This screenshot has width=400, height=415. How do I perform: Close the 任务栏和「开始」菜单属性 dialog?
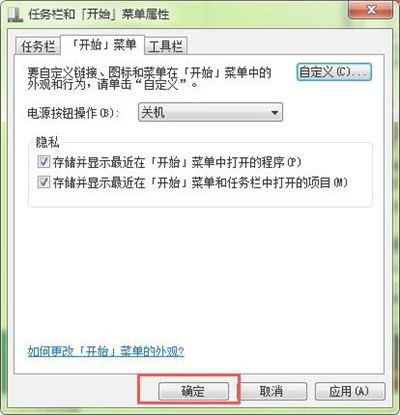click(x=371, y=10)
